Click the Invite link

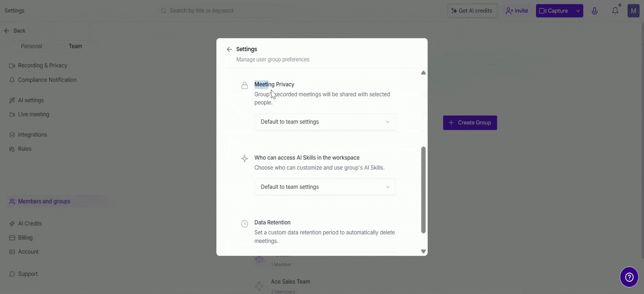[x=517, y=11]
